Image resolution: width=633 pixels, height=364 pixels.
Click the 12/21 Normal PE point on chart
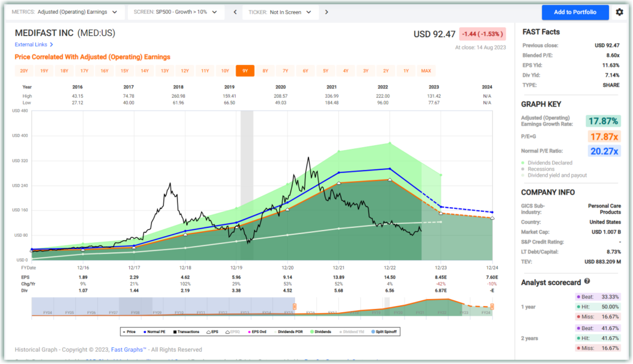click(339, 172)
